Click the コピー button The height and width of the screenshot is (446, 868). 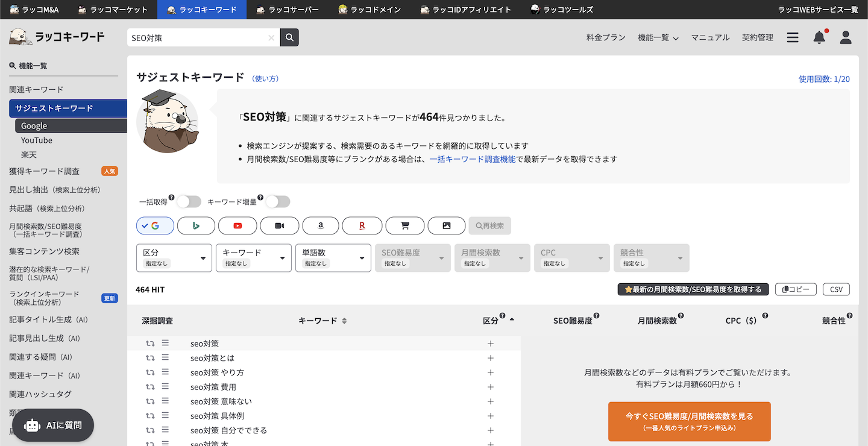pos(796,289)
